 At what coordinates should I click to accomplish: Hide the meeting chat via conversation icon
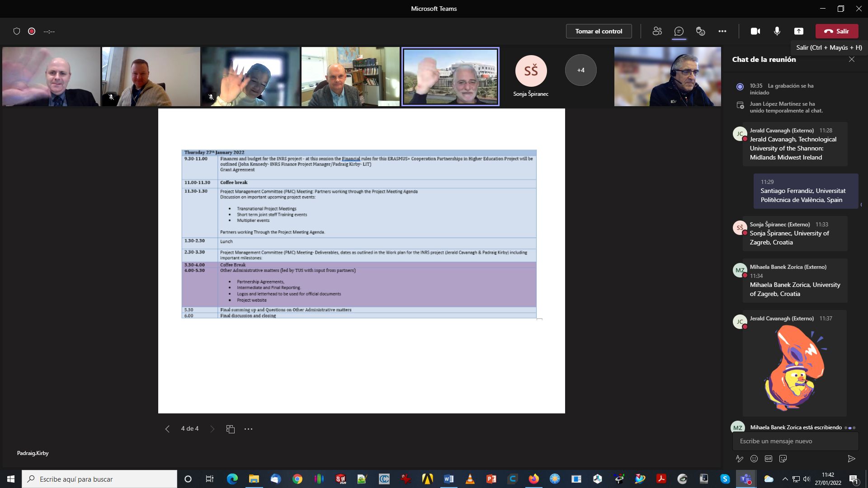(x=679, y=31)
